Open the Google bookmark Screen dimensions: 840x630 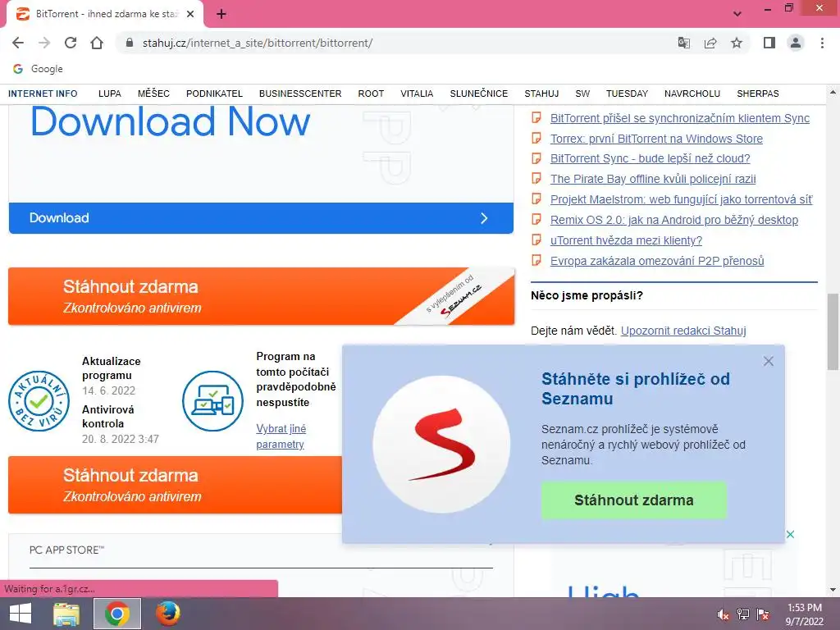[x=38, y=69]
